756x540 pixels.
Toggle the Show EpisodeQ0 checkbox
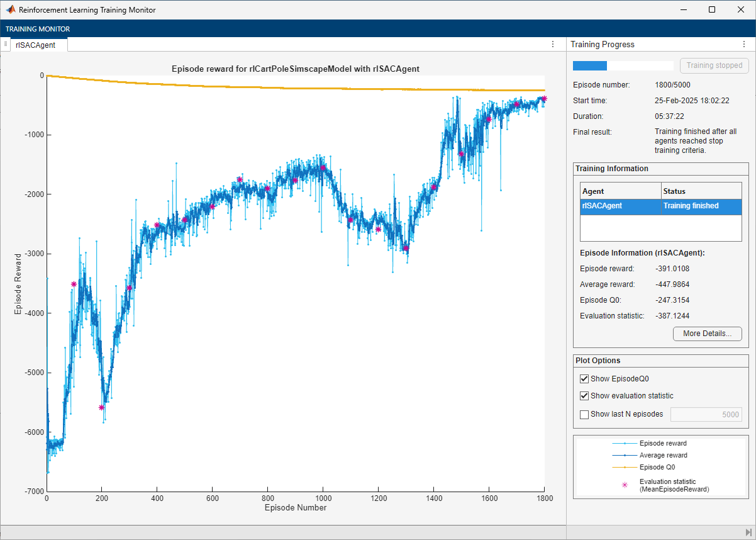(x=584, y=379)
